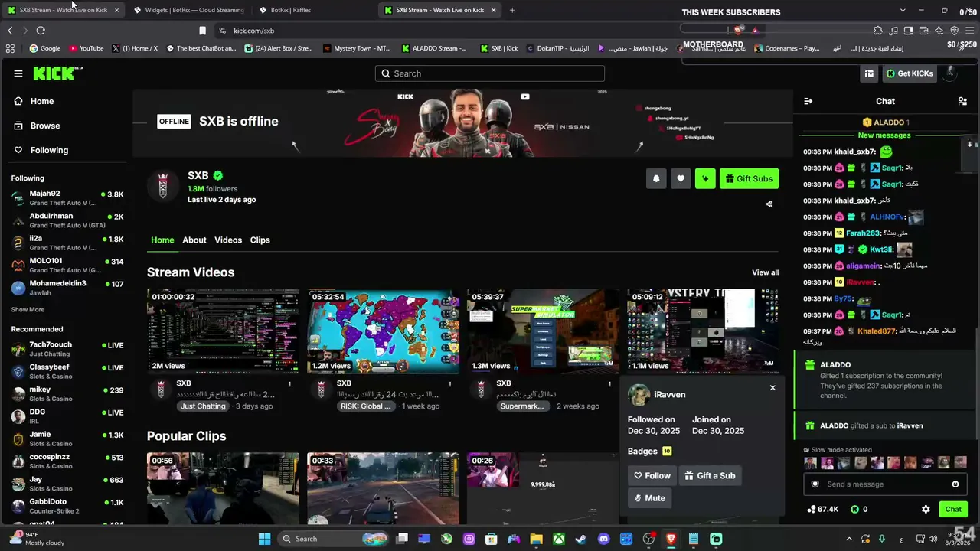Open the RISK 05:32:54 video thumbnail
980x551 pixels.
[383, 331]
